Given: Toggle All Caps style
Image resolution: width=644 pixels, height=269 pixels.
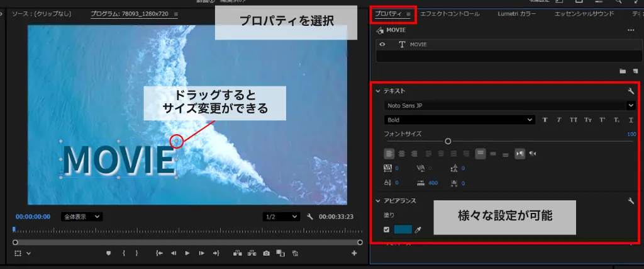Looking at the screenshot, I should pyautogui.click(x=574, y=120).
